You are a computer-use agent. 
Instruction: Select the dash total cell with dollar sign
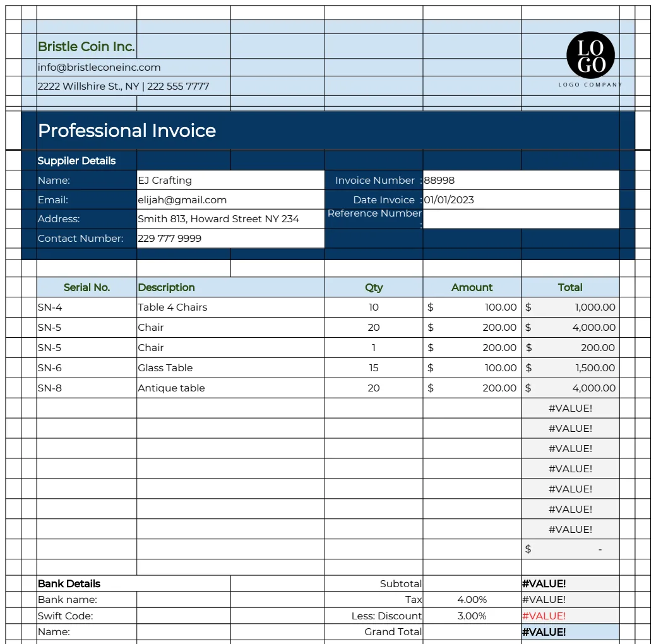point(570,549)
